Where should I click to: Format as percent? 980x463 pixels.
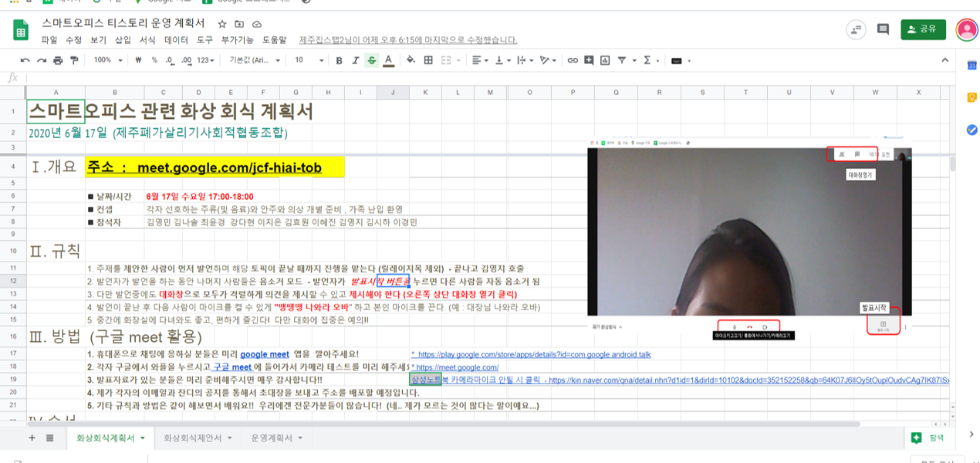pos(155,60)
